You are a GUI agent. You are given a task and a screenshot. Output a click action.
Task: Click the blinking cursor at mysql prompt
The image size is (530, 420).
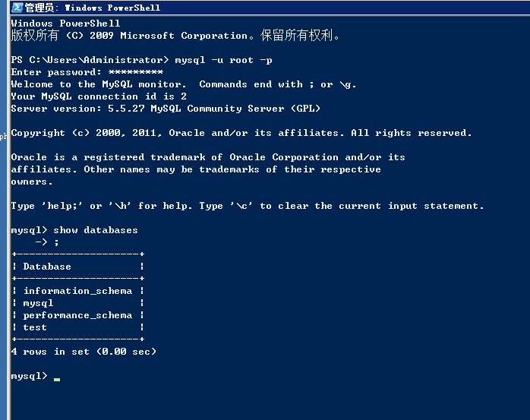[57, 377]
